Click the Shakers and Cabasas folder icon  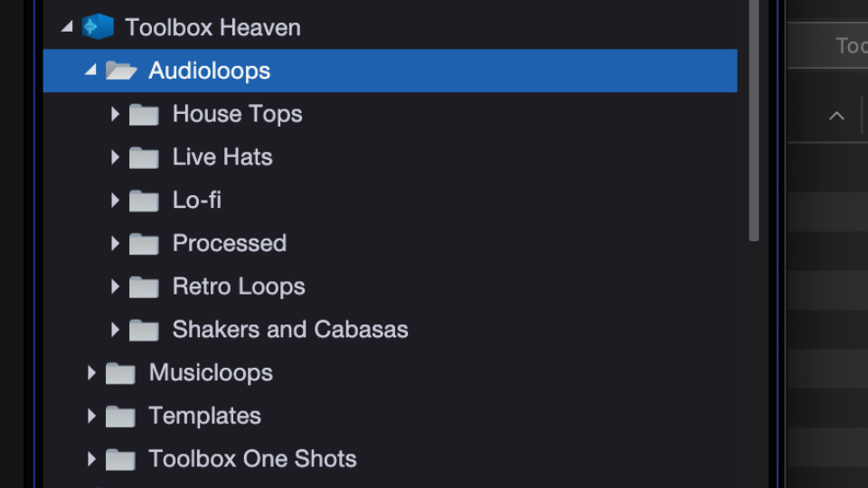[144, 330]
